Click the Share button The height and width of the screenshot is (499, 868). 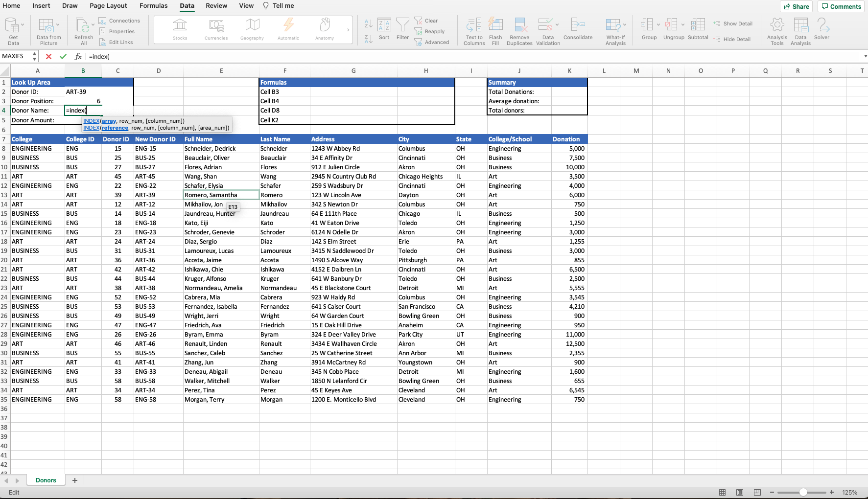(x=796, y=6)
